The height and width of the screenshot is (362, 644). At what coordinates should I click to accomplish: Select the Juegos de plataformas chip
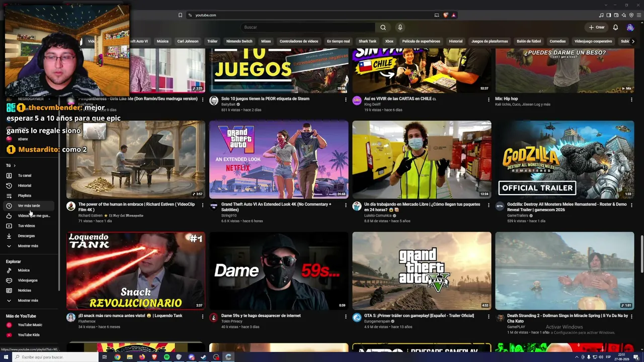(x=490, y=41)
